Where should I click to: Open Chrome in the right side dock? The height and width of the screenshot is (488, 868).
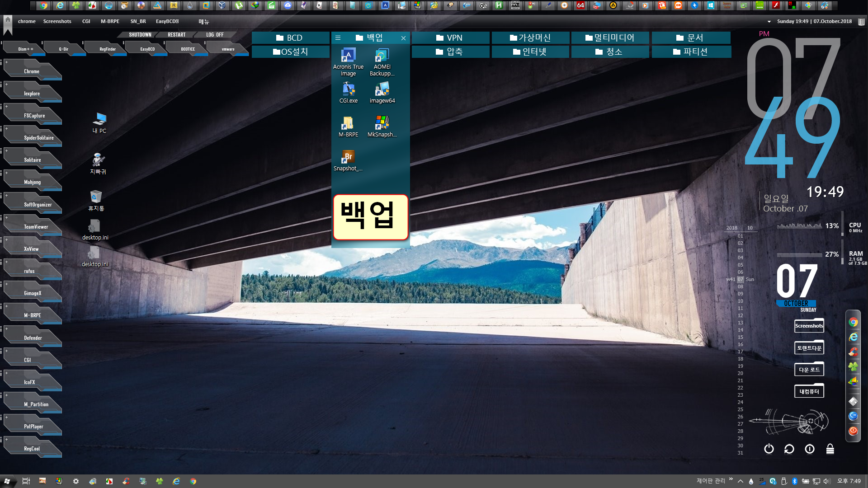[853, 322]
